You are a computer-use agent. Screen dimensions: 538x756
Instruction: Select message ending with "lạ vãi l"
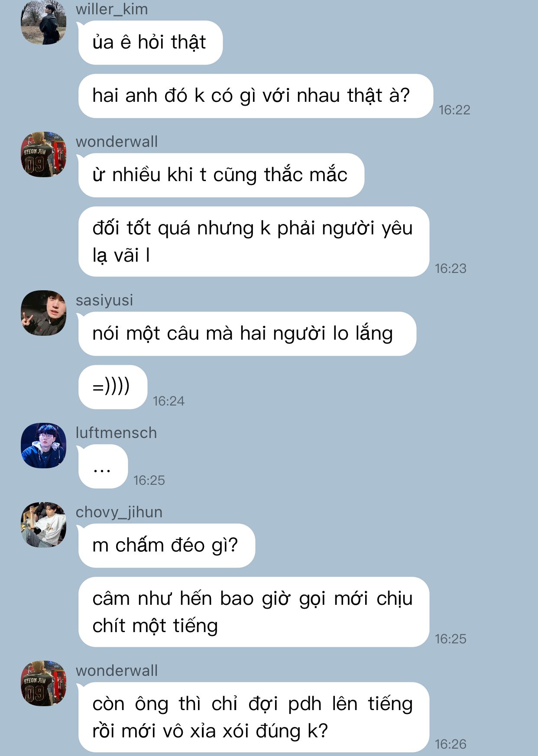tap(254, 241)
